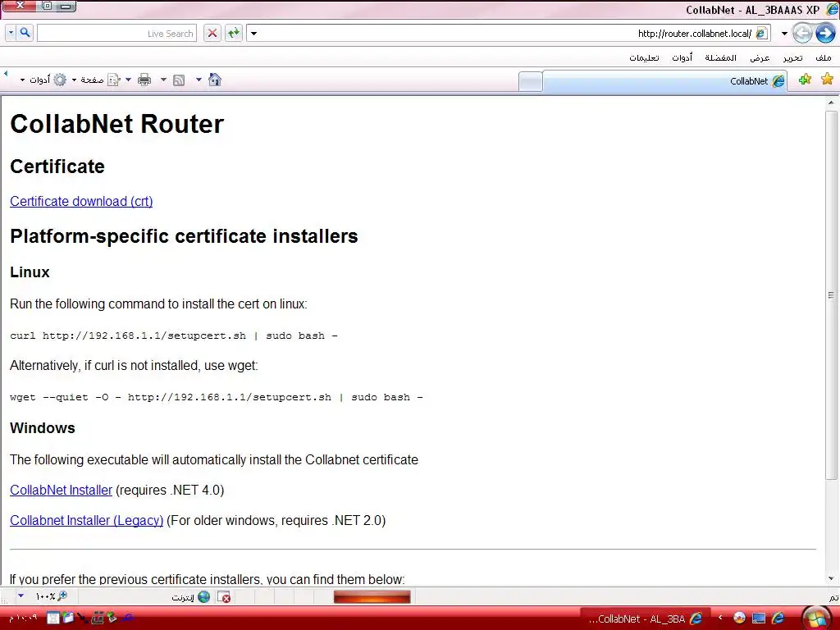The height and width of the screenshot is (630, 840).
Task: Open the تعليمات (Help) menu
Action: point(645,58)
